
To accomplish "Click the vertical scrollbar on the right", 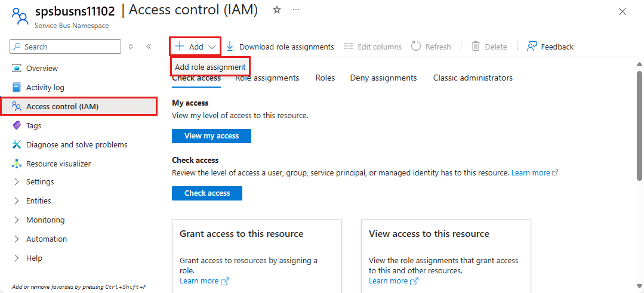I will pyautogui.click(x=639, y=119).
